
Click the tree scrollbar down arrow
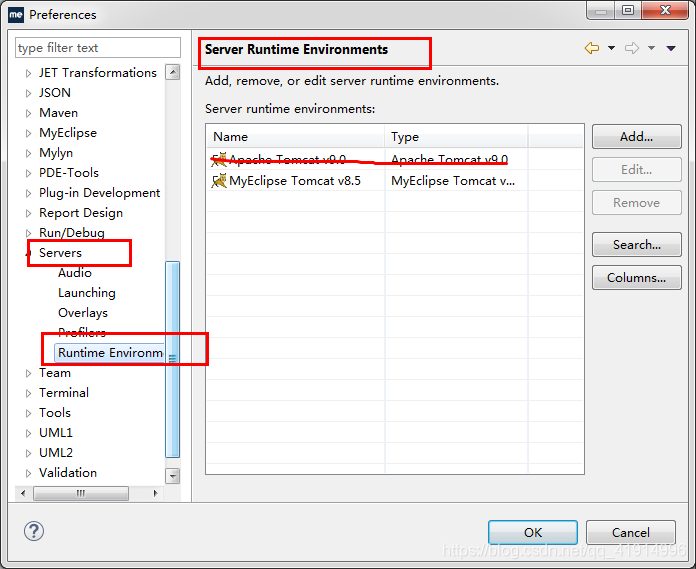(173, 476)
